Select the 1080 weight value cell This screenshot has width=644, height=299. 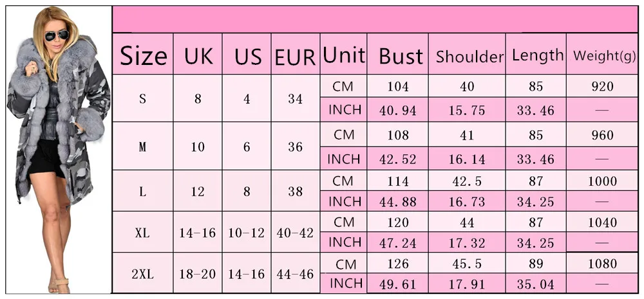tap(602, 264)
